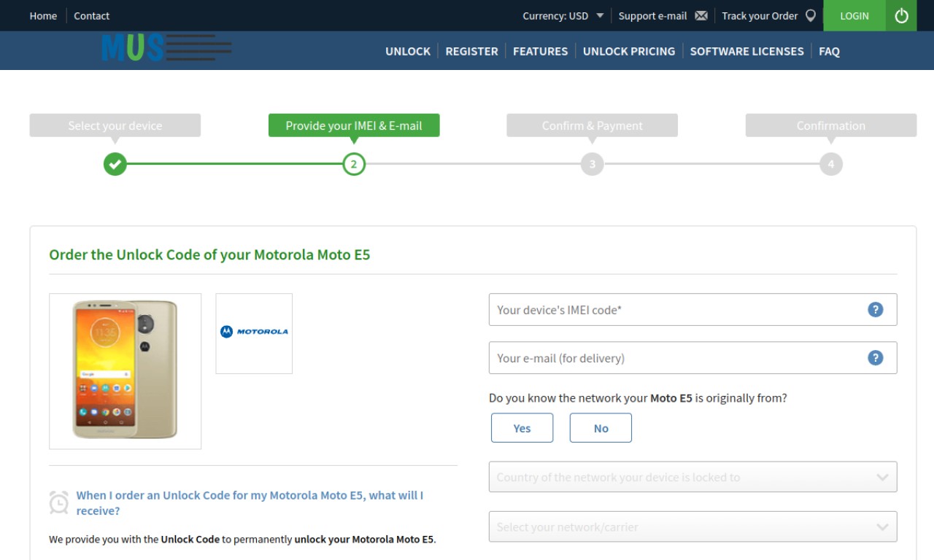Click the Moto E5 phone image
The height and width of the screenshot is (560, 934).
[x=125, y=370]
